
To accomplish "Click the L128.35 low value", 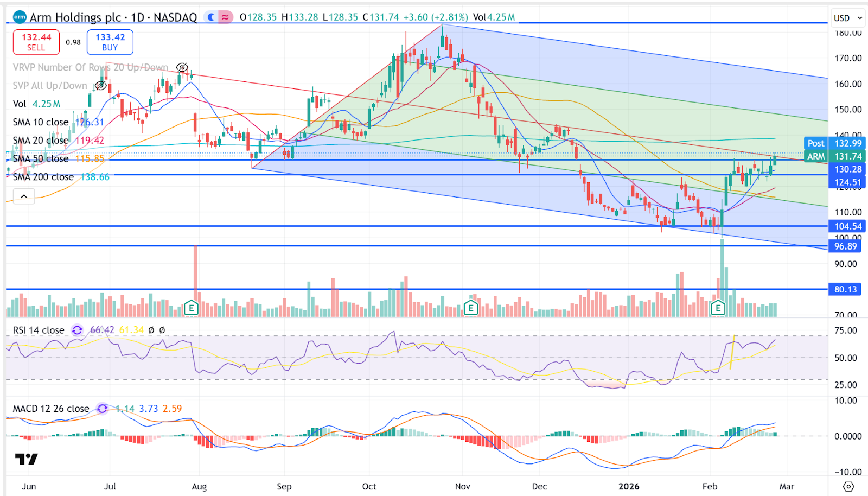I will 341,17.
